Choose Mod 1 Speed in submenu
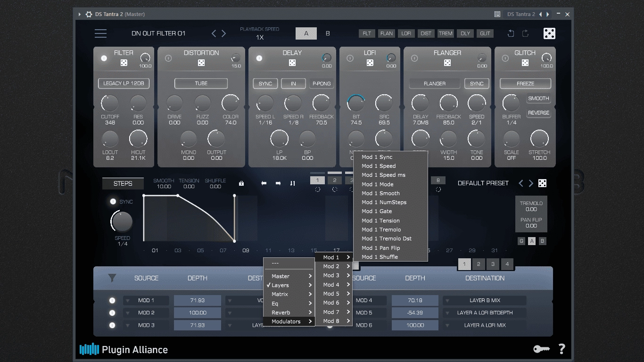This screenshot has height=362, width=644. tap(390, 166)
